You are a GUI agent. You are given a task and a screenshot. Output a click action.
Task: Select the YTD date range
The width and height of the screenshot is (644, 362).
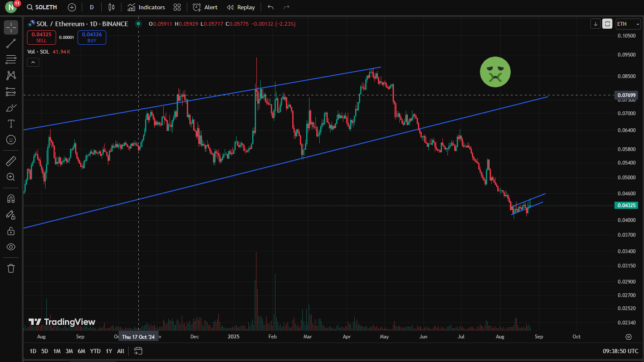coord(95,351)
